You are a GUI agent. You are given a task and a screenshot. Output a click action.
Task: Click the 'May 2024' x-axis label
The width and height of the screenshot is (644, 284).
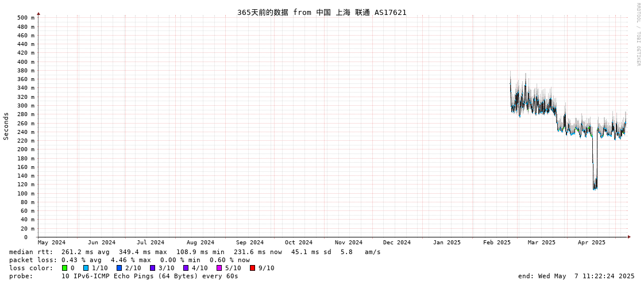point(52,243)
